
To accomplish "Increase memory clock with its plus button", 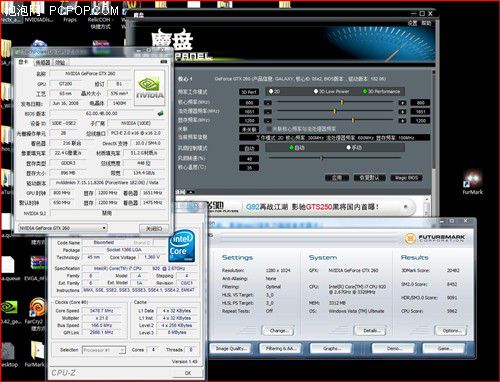I will 402,120.
